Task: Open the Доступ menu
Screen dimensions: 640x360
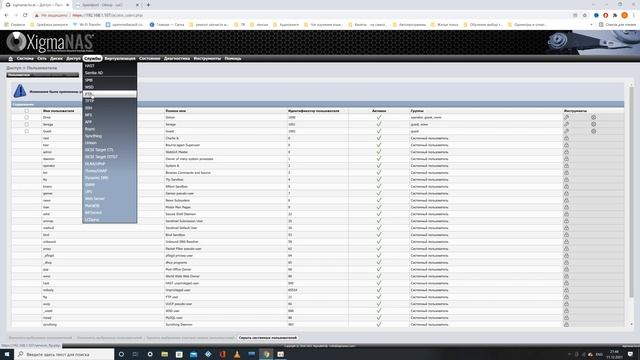Action: 73,58
